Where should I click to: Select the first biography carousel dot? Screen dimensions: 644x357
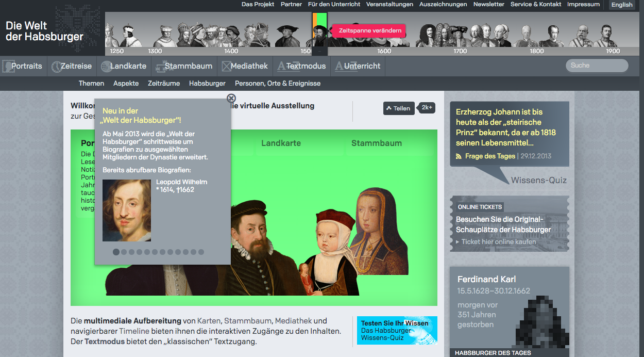pos(116,252)
